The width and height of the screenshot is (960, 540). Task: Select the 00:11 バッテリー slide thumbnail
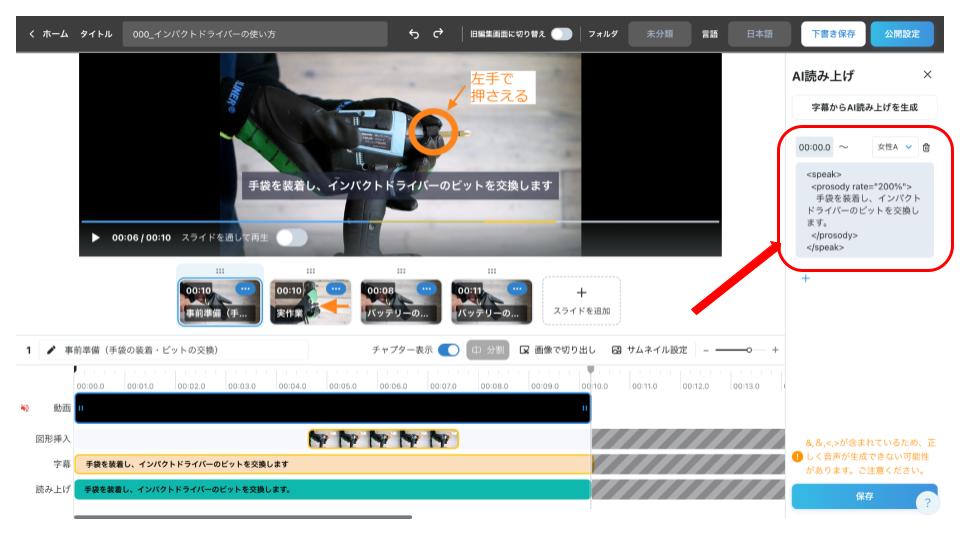pos(492,301)
